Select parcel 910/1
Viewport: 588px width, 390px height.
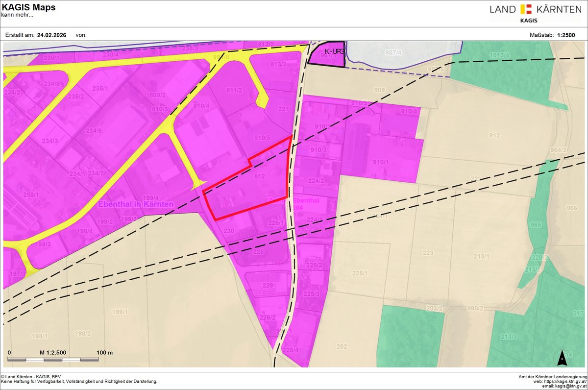pyautogui.click(x=380, y=162)
